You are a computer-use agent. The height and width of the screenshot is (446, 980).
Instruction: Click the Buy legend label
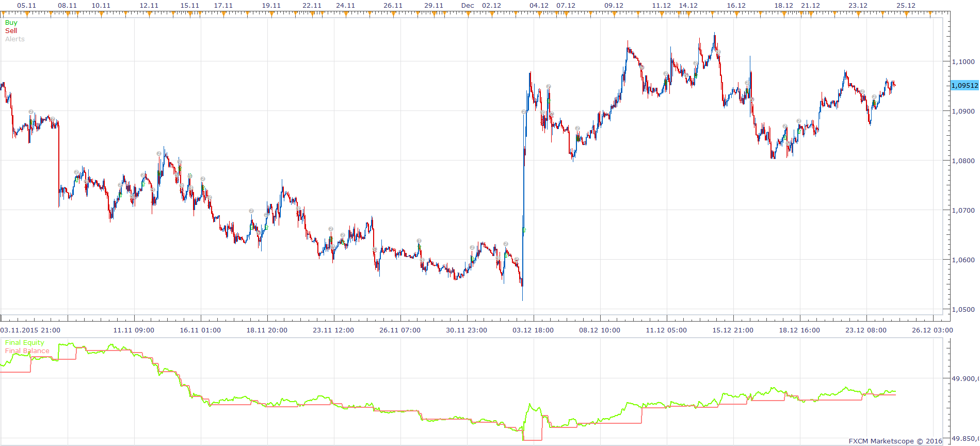click(x=11, y=23)
